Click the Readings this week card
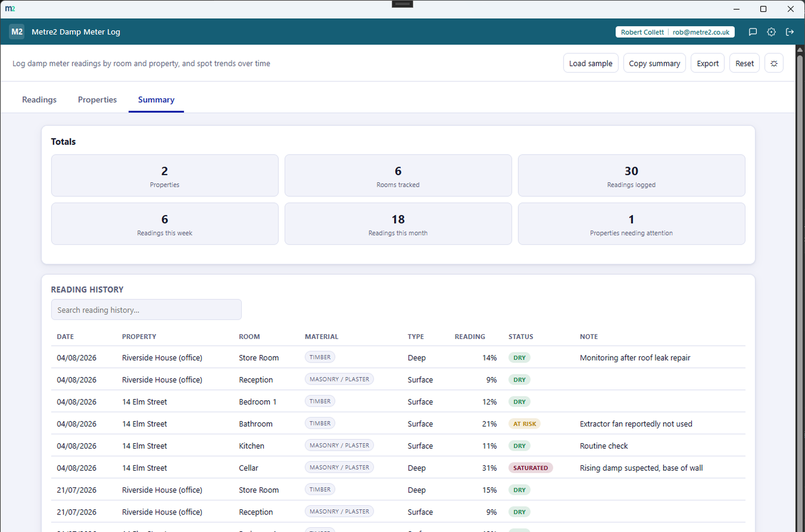 pos(164,224)
